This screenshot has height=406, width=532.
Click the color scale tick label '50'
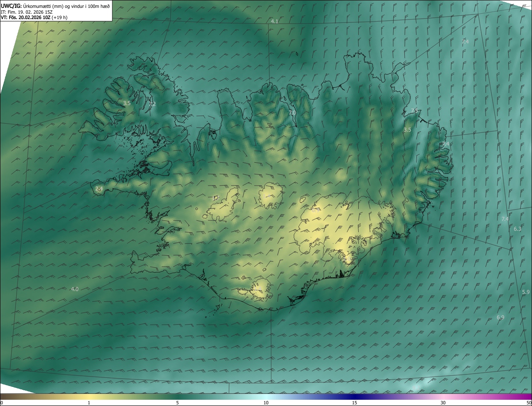(x=529, y=403)
